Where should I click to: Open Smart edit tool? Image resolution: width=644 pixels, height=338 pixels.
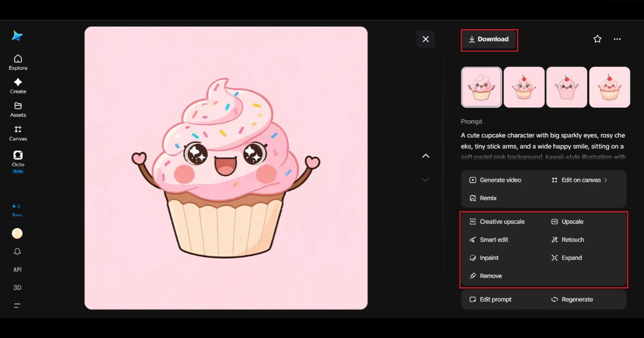488,240
